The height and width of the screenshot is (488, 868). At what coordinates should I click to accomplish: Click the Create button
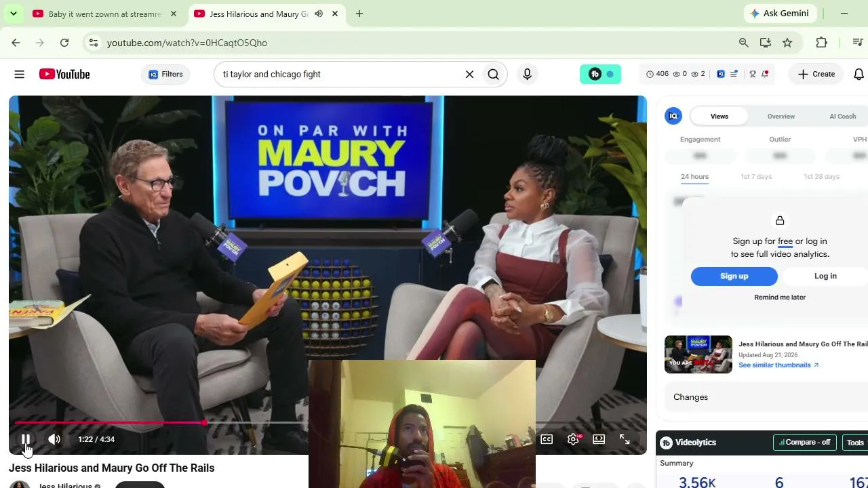[x=816, y=74]
